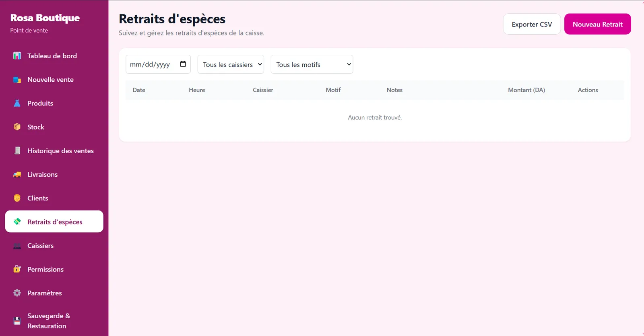644x336 pixels.
Task: Open Sauvegarde & Restauration
Action: point(54,321)
